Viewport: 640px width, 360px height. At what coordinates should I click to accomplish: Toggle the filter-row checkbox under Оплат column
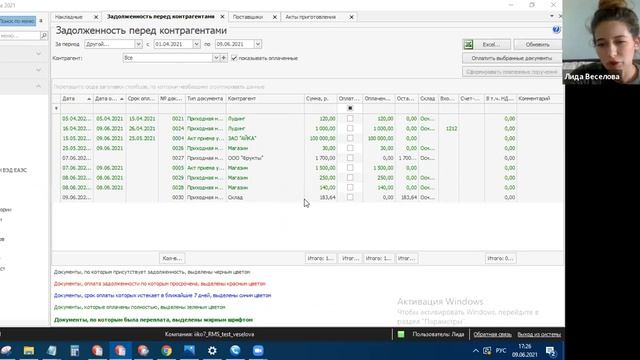[x=350, y=108]
